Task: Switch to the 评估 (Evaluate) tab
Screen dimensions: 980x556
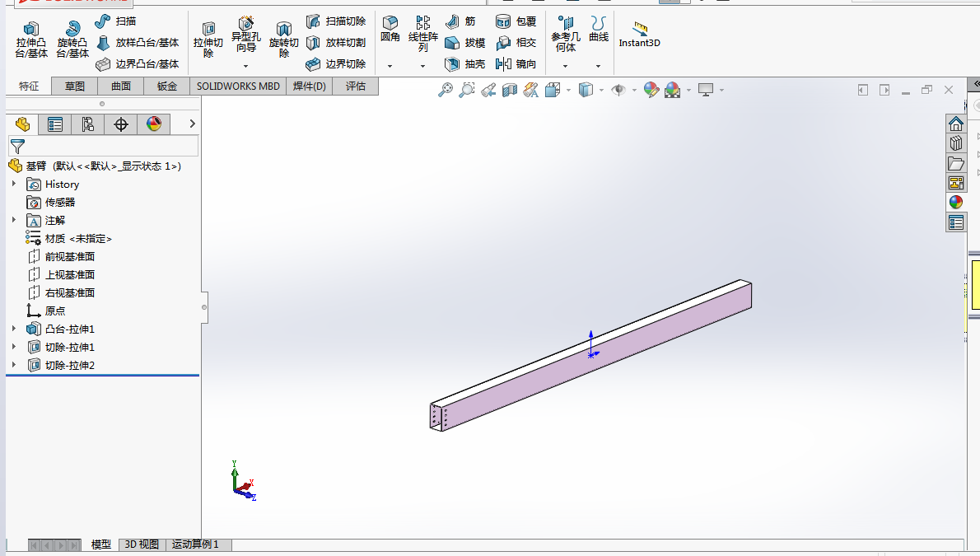Action: tap(356, 86)
